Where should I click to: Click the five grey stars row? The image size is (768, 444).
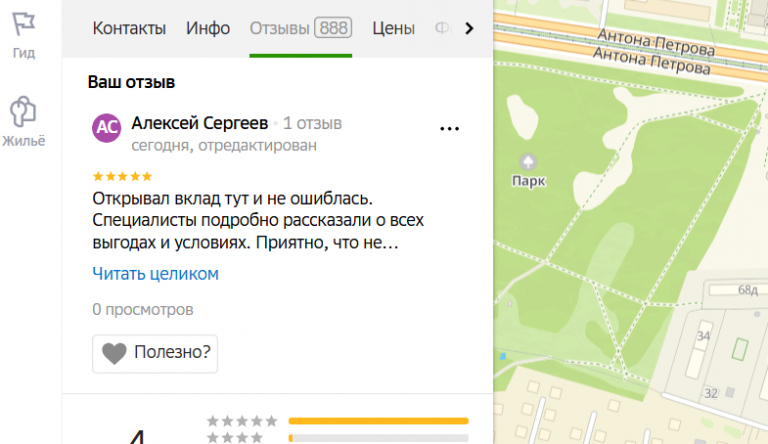point(242,421)
